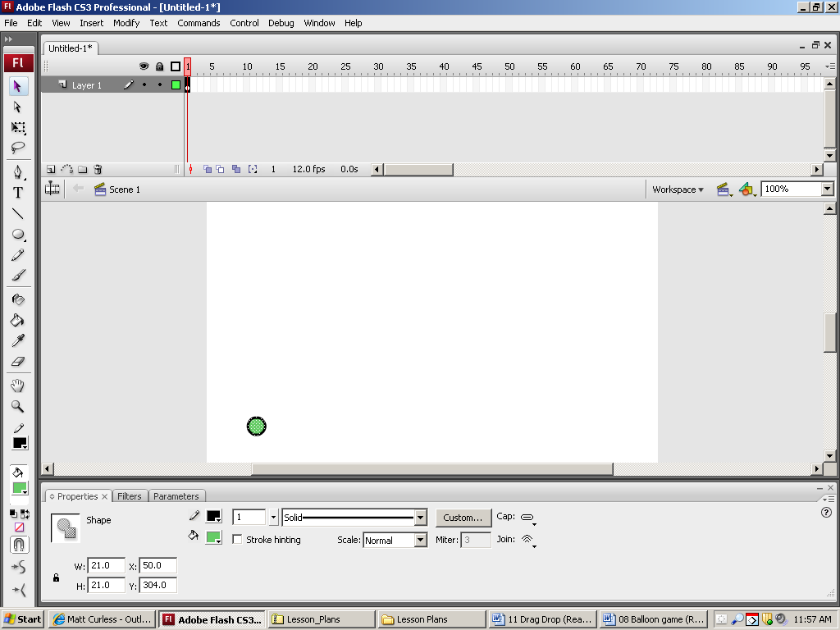Click the green fill color swatch in Properties
The width and height of the screenshot is (840, 630).
coord(212,537)
